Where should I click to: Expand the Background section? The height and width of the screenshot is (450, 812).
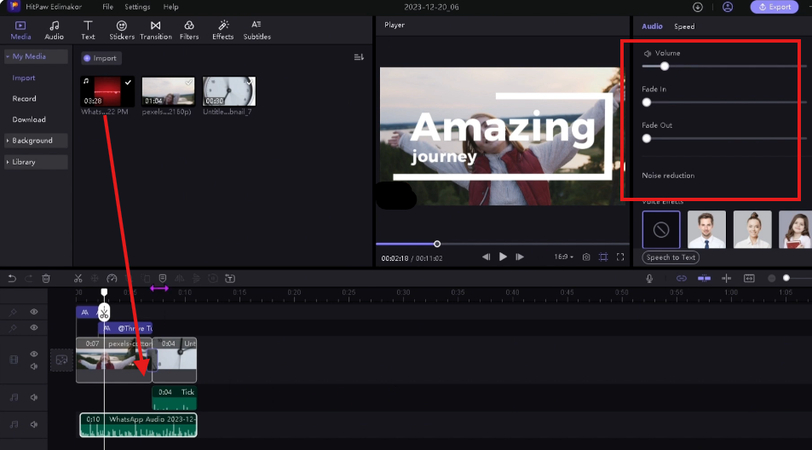36,140
